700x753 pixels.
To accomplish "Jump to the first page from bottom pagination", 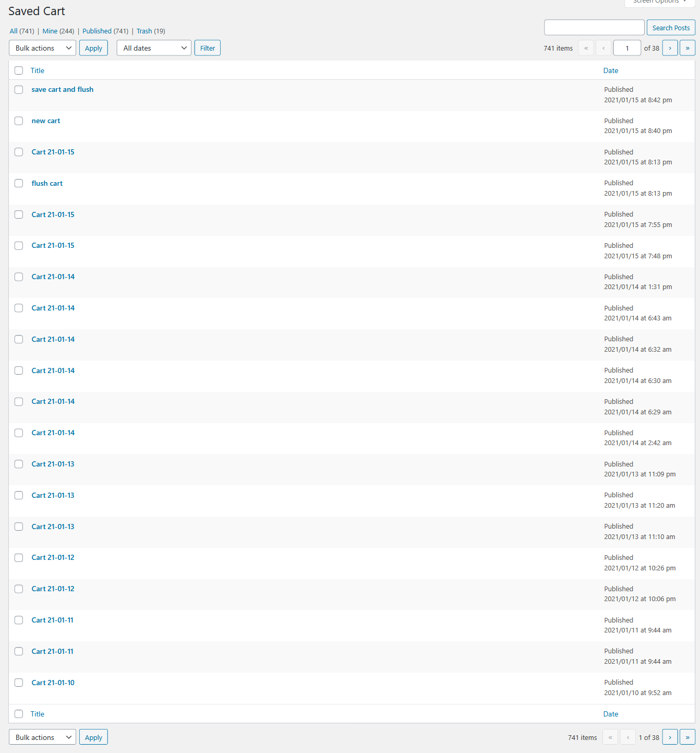I will point(610,737).
